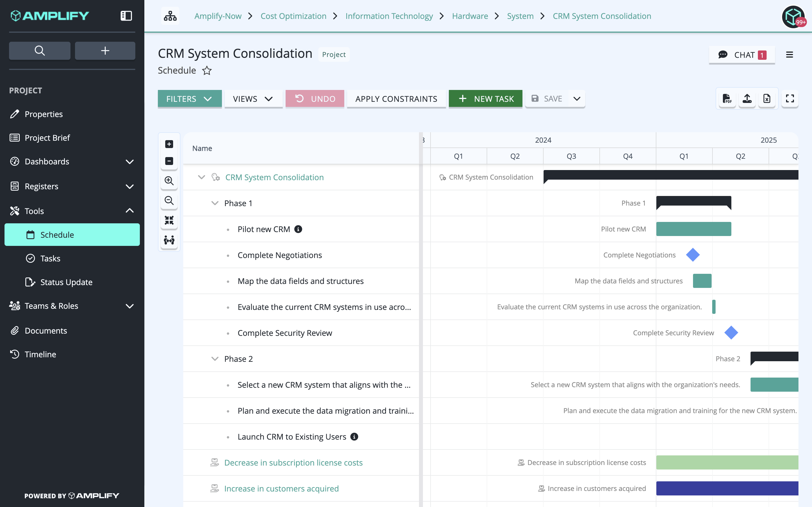Open the Decrease in subscription license costs link
The width and height of the screenshot is (812, 507).
293,463
